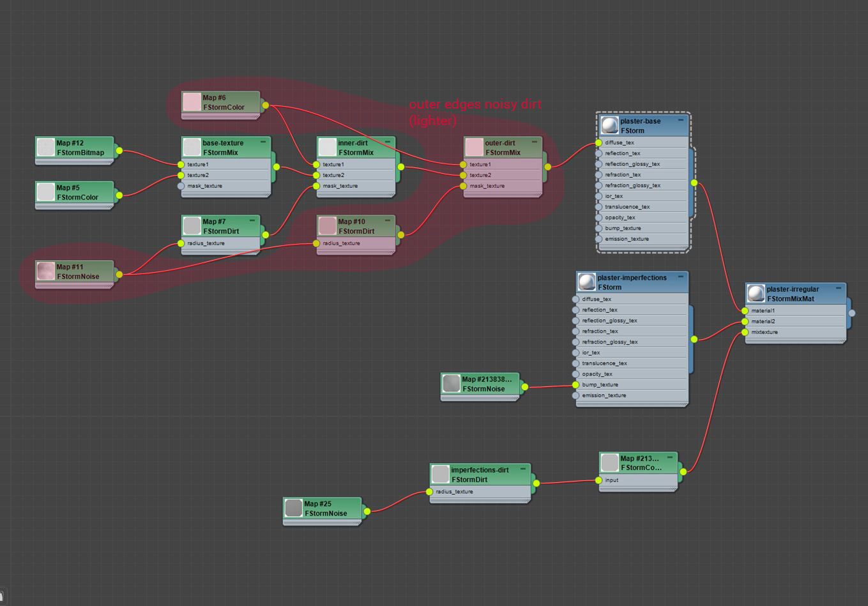Collapse the plaster-imperfections node
868x606 pixels.
(x=681, y=276)
